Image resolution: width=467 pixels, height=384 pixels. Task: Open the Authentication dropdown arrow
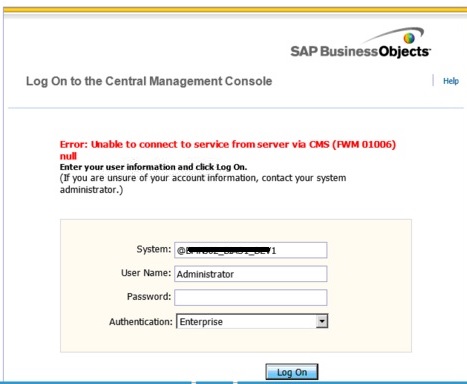coord(322,321)
